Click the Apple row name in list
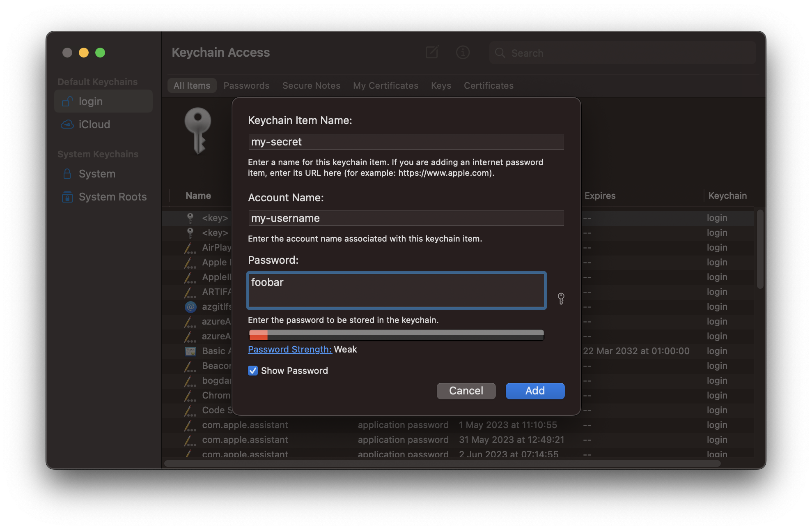This screenshot has height=530, width=812. coord(216,262)
